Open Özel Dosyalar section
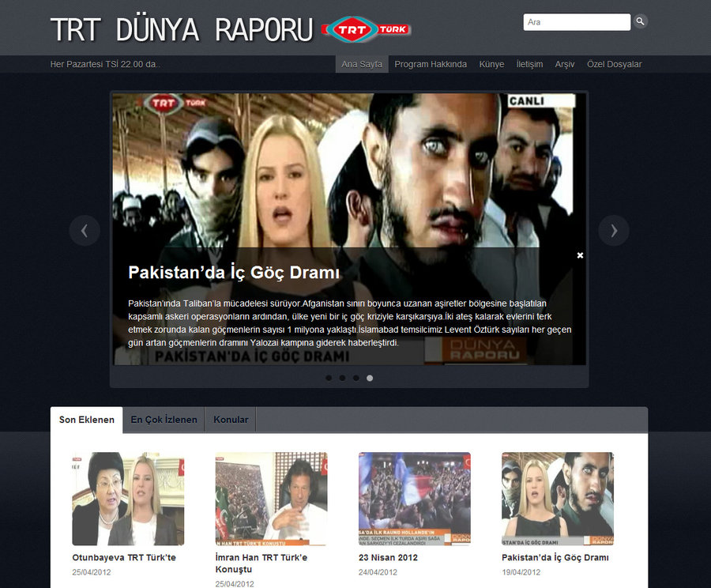This screenshot has height=588, width=711. pos(614,64)
